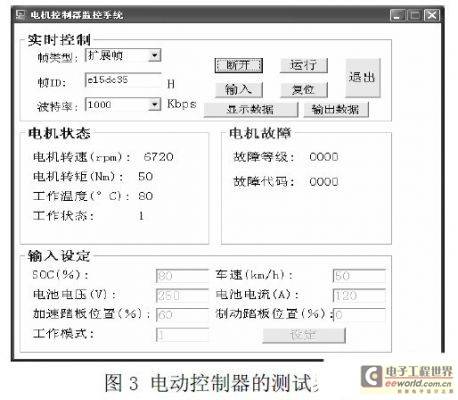The height and width of the screenshot is (400, 458).
Task: Select the 扩展帧 combo box
Action: click(x=123, y=55)
